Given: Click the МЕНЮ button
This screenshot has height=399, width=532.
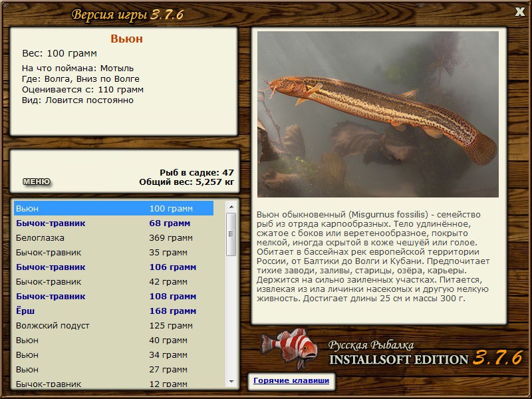Looking at the screenshot, I should [37, 182].
